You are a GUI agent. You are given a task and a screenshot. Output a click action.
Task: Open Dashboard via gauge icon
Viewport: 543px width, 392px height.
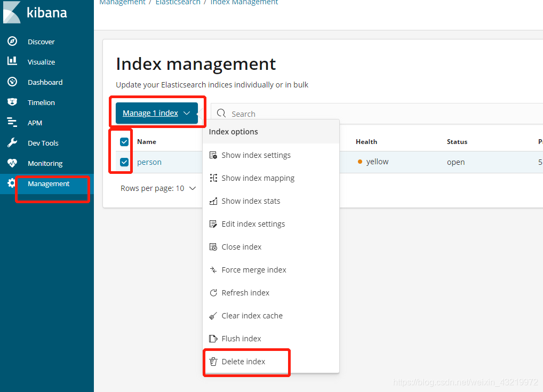point(12,82)
